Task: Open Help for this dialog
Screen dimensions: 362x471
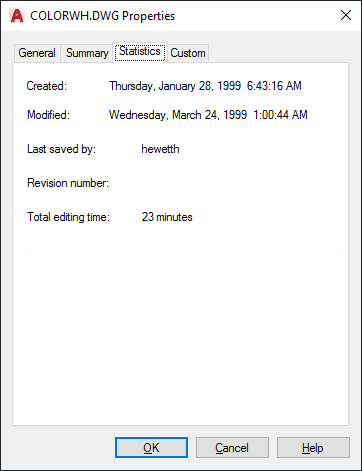Action: coord(313,447)
